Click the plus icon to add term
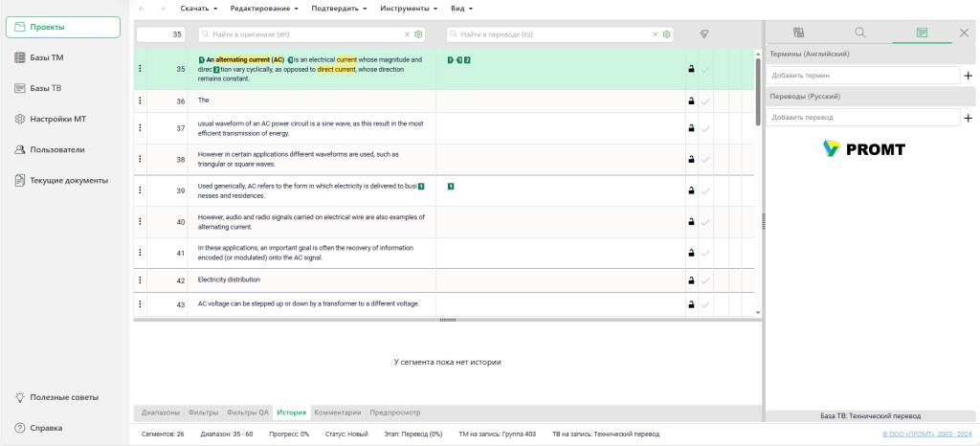The width and height of the screenshot is (980, 446). (x=968, y=75)
